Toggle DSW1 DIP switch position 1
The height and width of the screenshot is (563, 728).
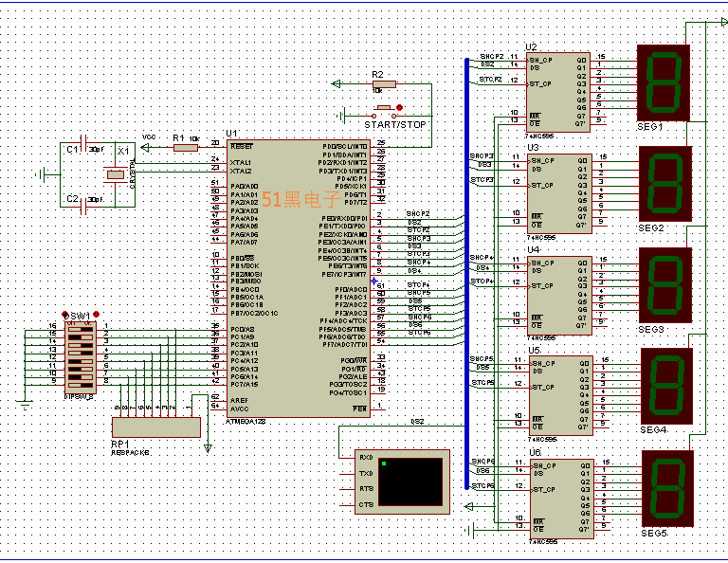click(x=81, y=330)
